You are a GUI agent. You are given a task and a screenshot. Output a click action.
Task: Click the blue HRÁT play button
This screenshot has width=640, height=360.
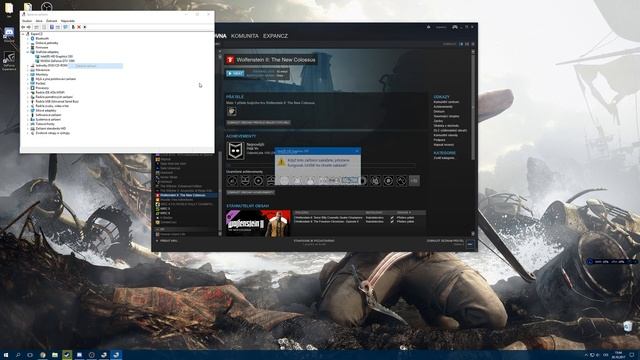tap(235, 73)
